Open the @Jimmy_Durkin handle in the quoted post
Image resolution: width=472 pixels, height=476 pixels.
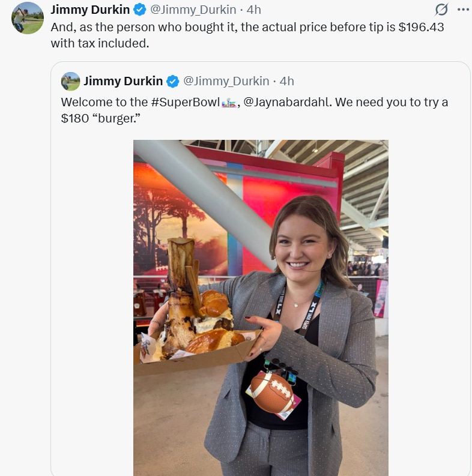[x=226, y=81]
